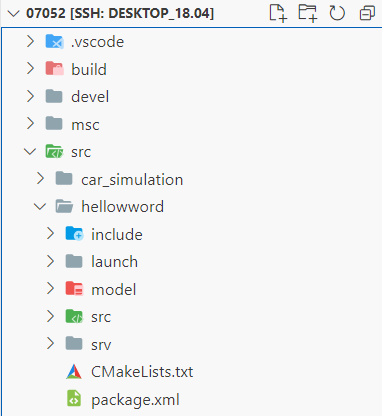Screen dimensions: 382x416
Task: Expand the devel folder chevron
Action: coord(30,96)
